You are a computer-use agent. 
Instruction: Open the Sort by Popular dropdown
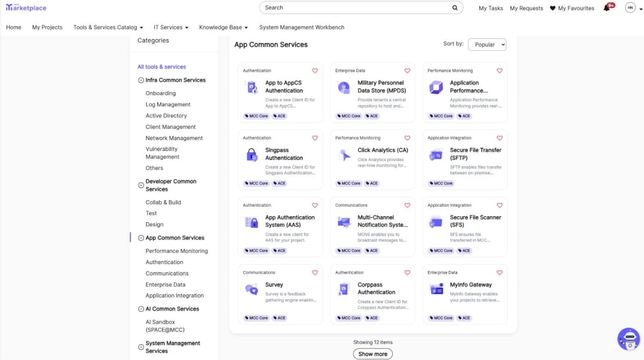click(x=487, y=45)
